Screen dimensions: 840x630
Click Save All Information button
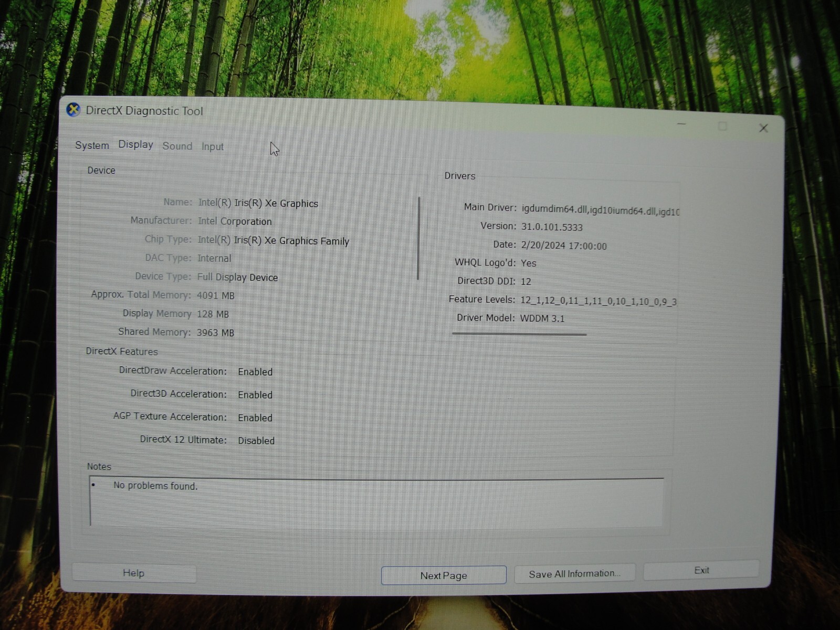575,574
